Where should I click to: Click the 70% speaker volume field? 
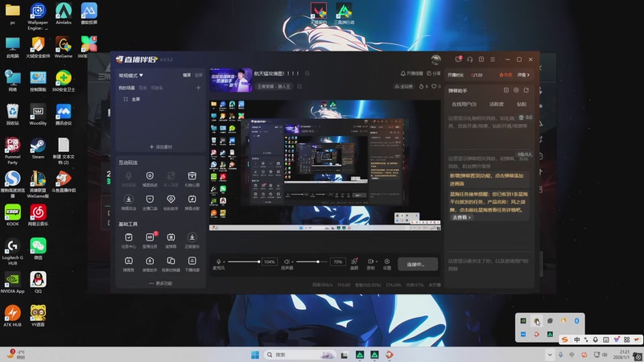pos(338,261)
